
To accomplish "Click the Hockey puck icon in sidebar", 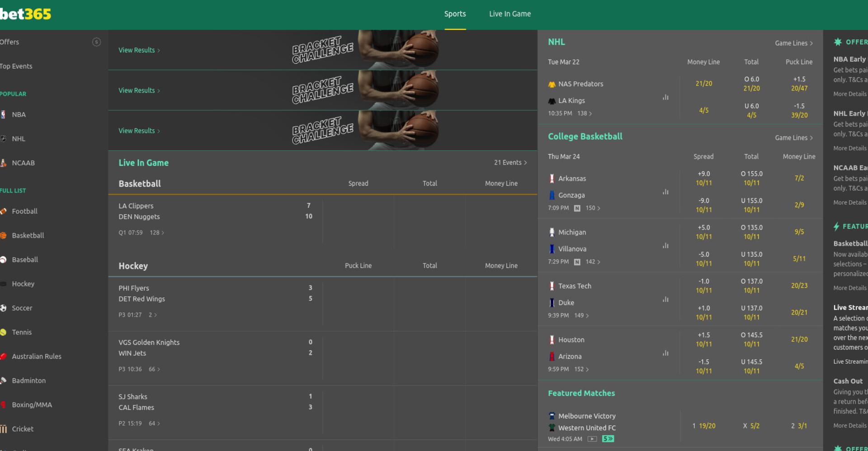I will tap(3, 284).
